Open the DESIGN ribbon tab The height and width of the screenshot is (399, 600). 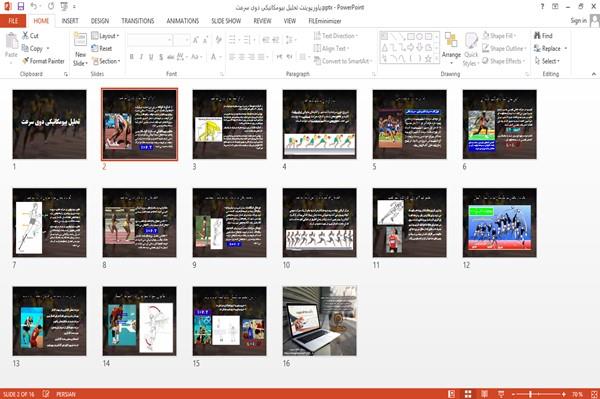[100, 21]
